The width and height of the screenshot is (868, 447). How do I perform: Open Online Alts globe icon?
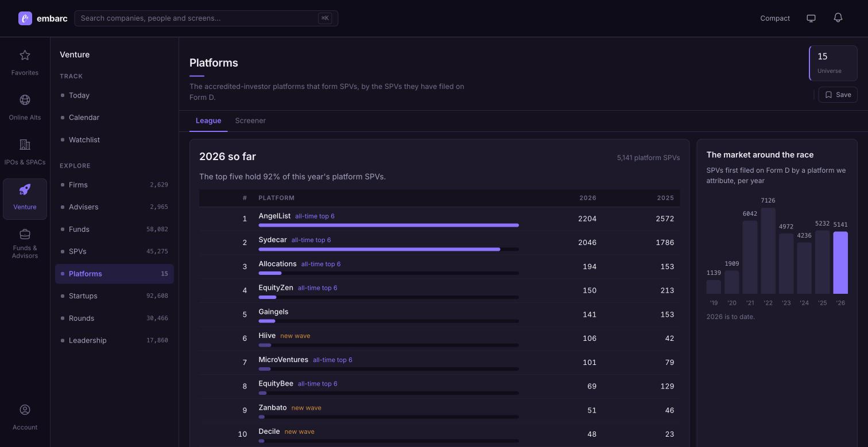[x=25, y=100]
